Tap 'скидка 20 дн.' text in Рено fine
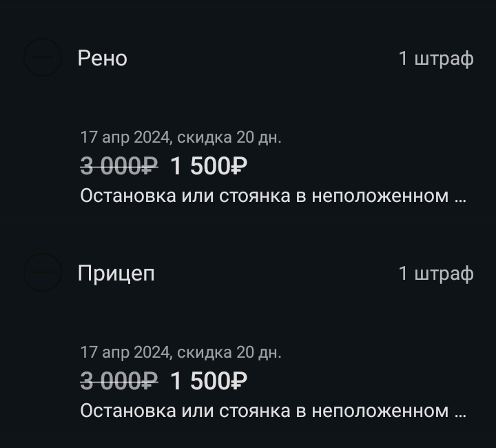The image size is (496, 448). (x=229, y=137)
